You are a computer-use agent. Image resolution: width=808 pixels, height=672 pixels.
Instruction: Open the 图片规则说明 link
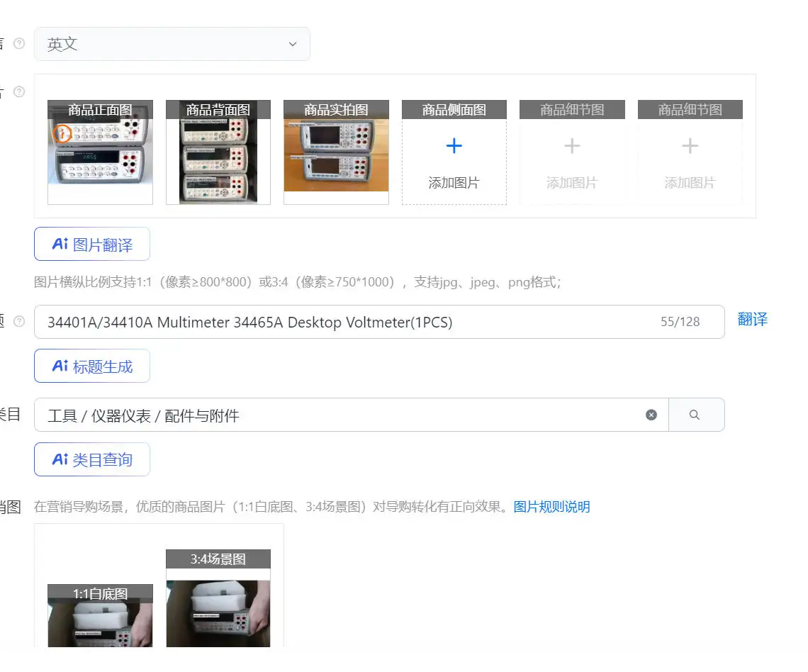[x=552, y=507]
